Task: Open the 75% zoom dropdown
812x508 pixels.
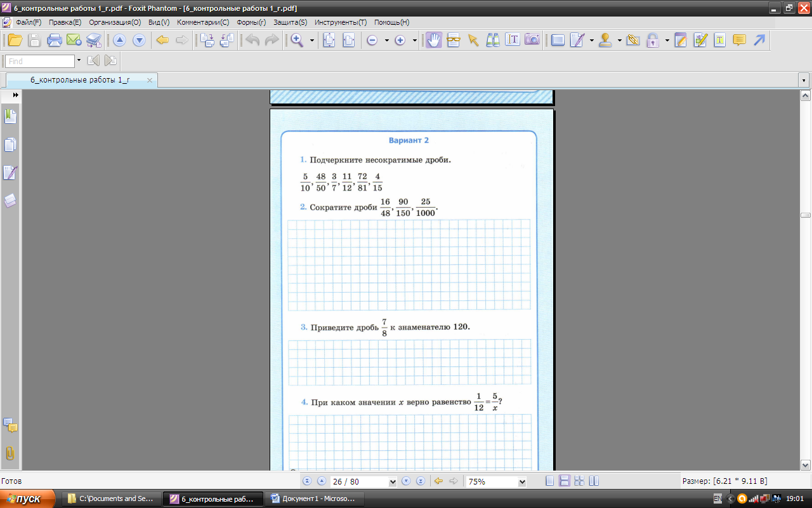Action: click(522, 482)
